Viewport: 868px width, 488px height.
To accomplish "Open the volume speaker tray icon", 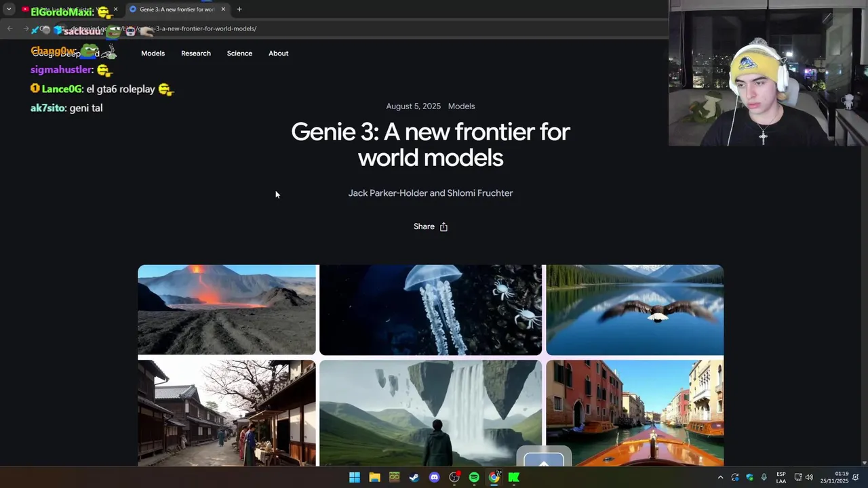I will (x=809, y=477).
